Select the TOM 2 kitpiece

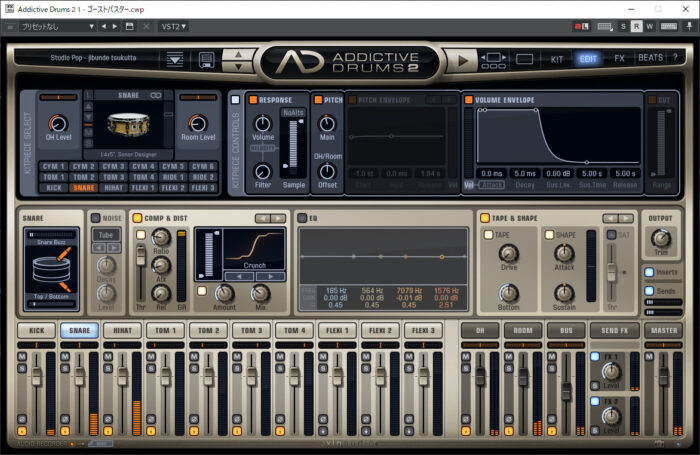[x=83, y=177]
